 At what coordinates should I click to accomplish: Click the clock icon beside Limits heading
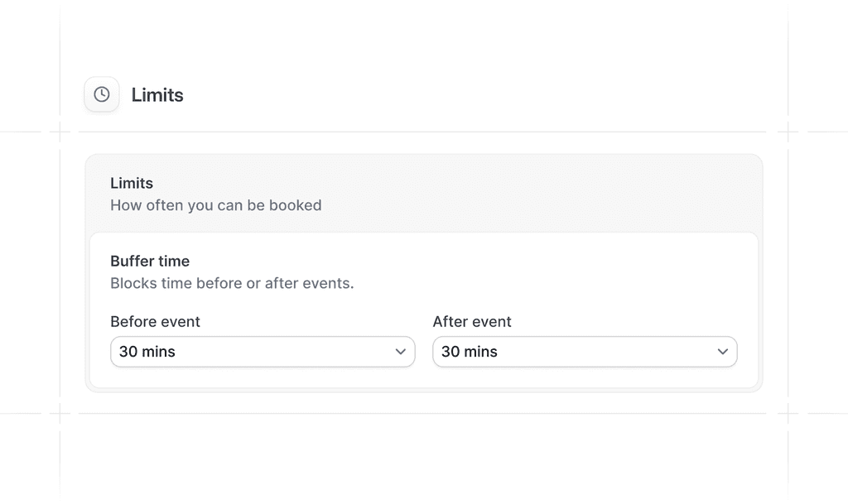[x=101, y=95]
